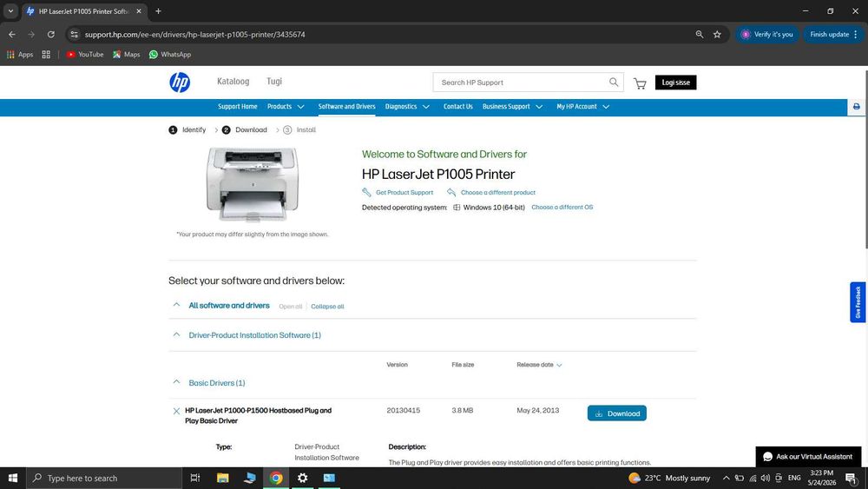Image resolution: width=868 pixels, height=489 pixels.
Task: Click the page vertical scrollbar
Action: coord(865,161)
